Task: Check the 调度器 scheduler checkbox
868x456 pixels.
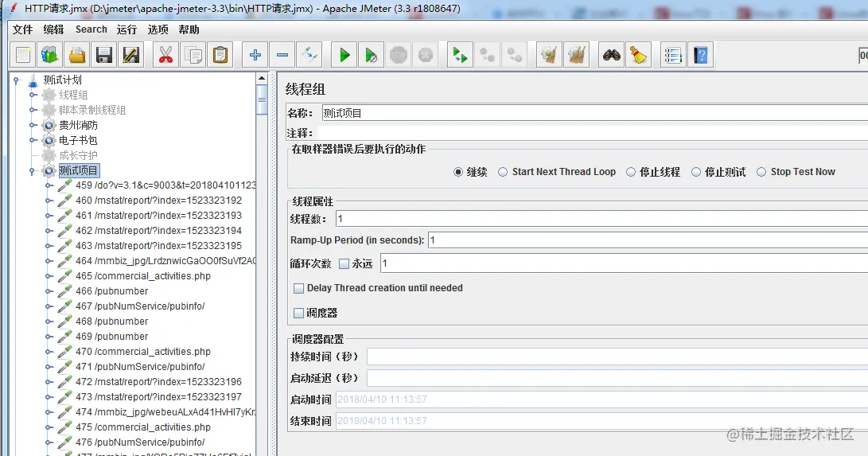Action: point(298,314)
